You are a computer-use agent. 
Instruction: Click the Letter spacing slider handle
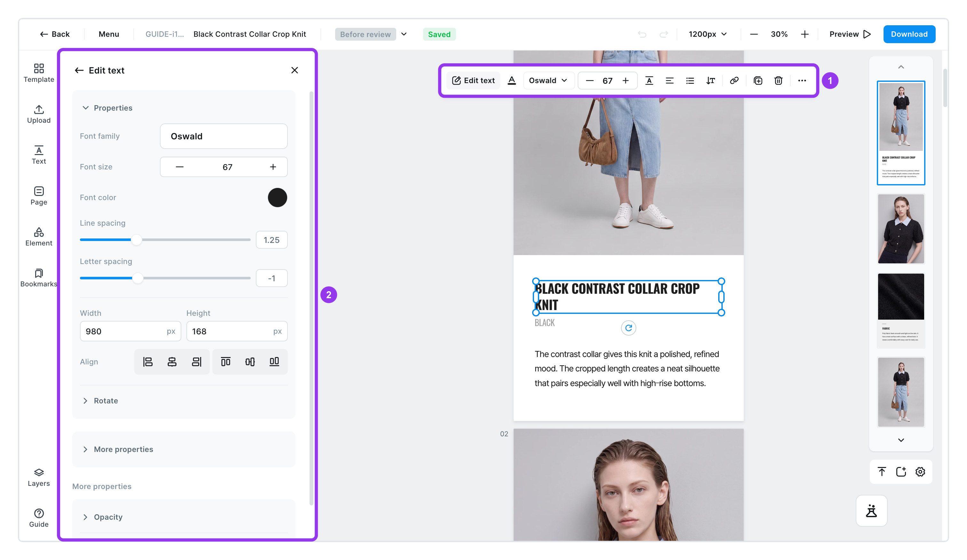(138, 278)
